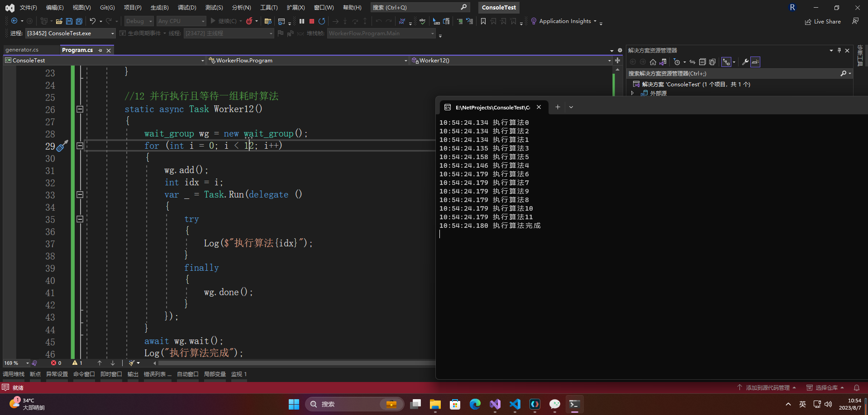Toggle a bookmark with the bookmark icon
The image size is (868, 415).
483,21
